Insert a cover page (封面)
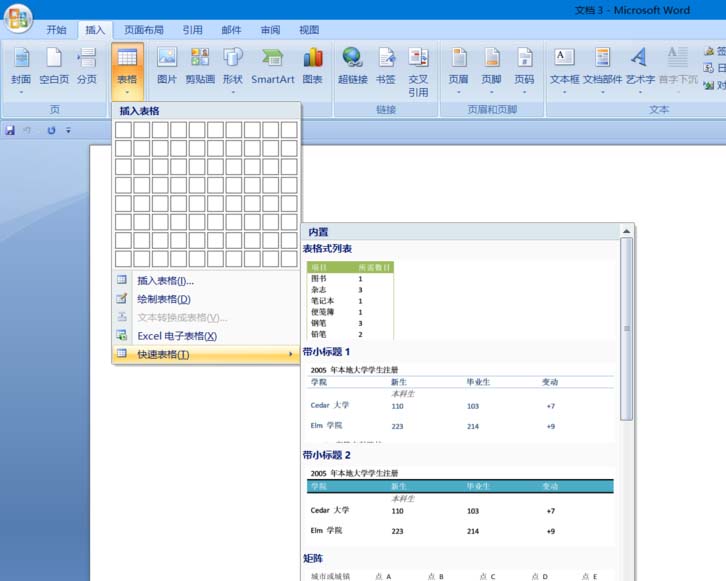Image resolution: width=726 pixels, height=581 pixels. [x=21, y=69]
